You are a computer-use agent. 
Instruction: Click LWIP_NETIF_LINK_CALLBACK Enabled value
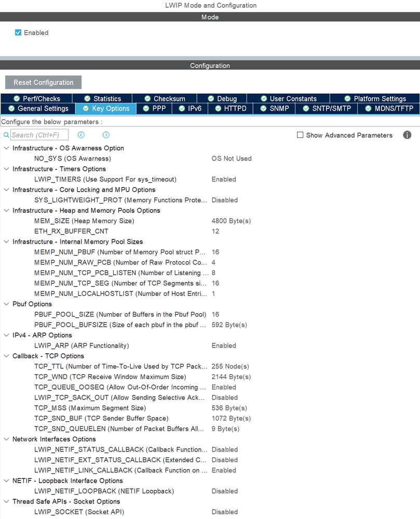(224, 470)
